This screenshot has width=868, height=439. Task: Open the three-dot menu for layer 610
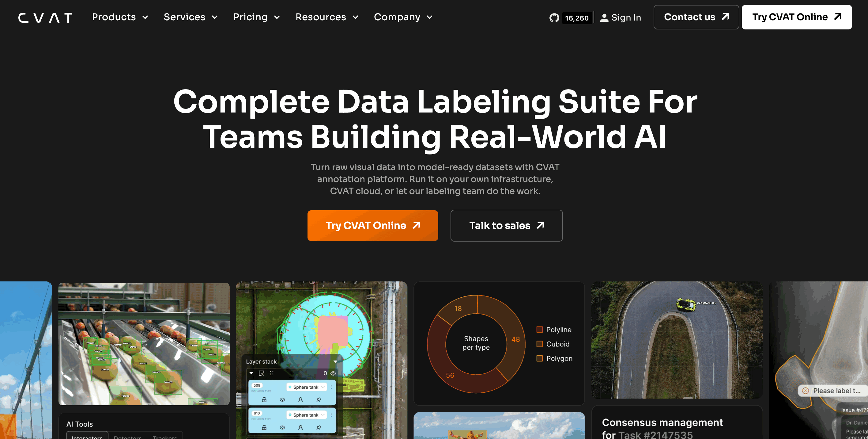point(331,415)
